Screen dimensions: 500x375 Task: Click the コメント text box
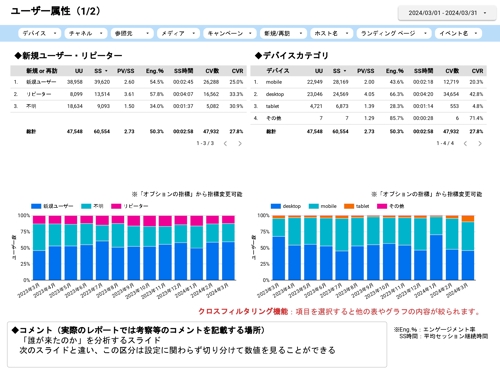(x=197, y=345)
